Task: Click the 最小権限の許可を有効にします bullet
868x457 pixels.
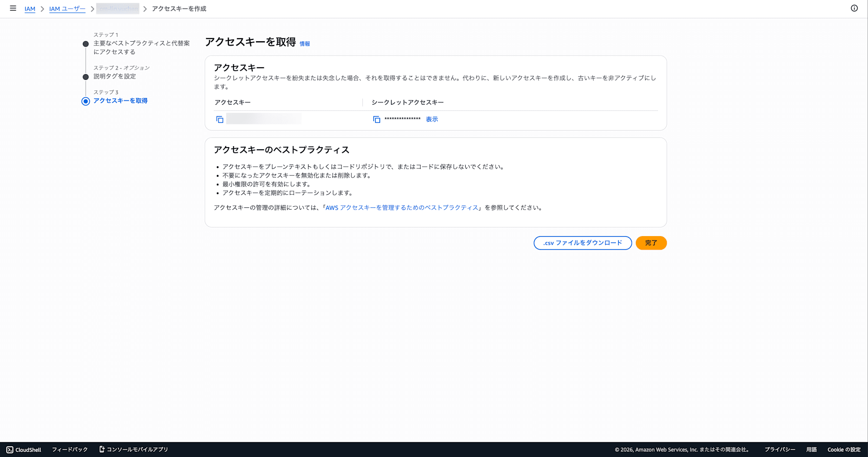Action: click(x=267, y=184)
